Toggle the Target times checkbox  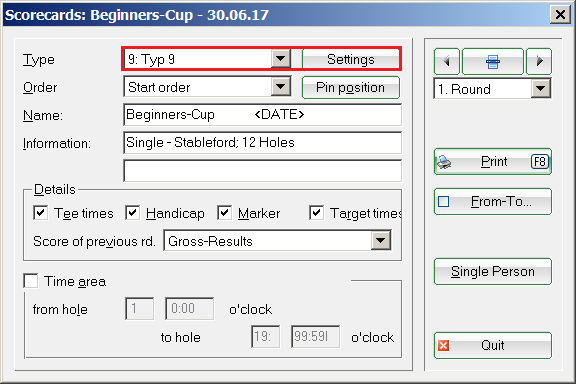316,213
